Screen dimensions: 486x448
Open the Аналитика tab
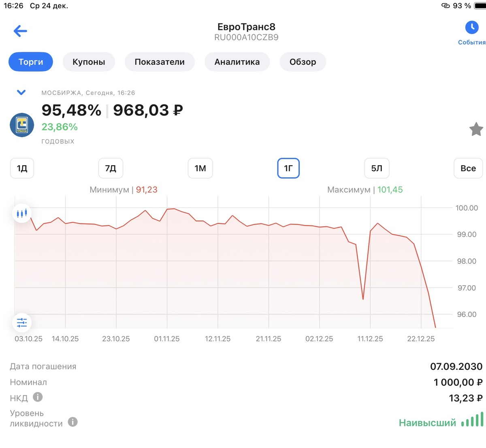tap(237, 62)
